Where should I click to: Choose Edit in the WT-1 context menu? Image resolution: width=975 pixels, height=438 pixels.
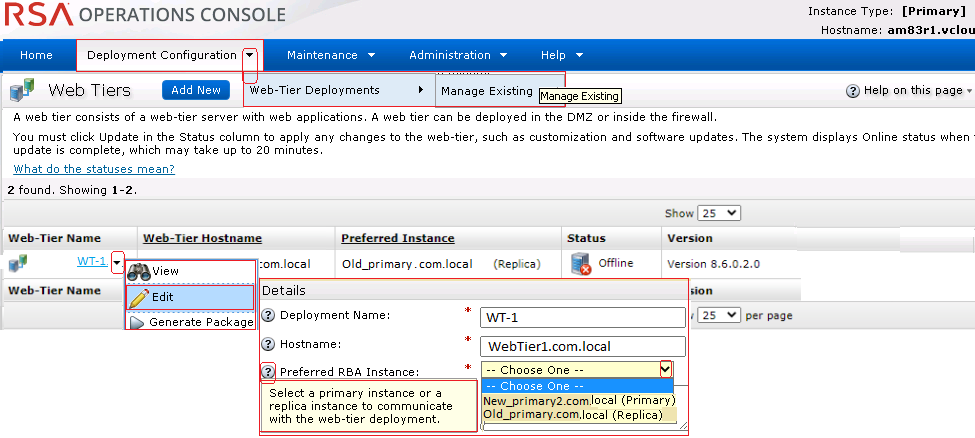click(189, 297)
